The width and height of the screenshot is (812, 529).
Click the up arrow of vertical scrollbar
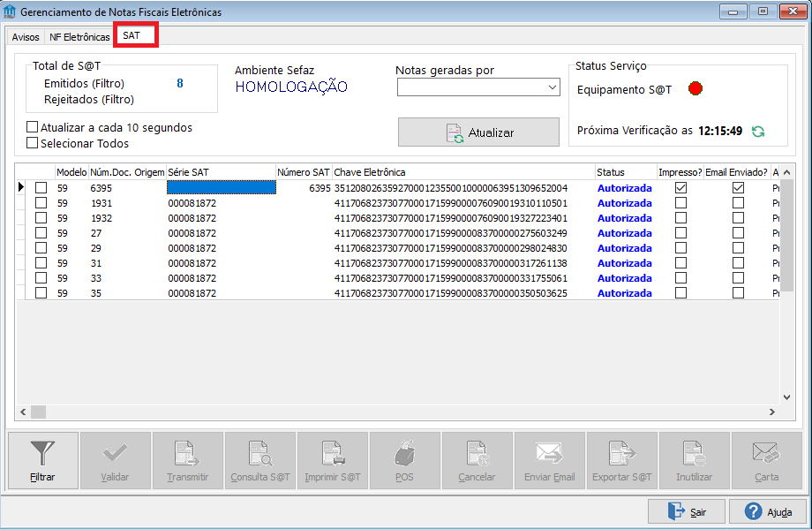786,172
